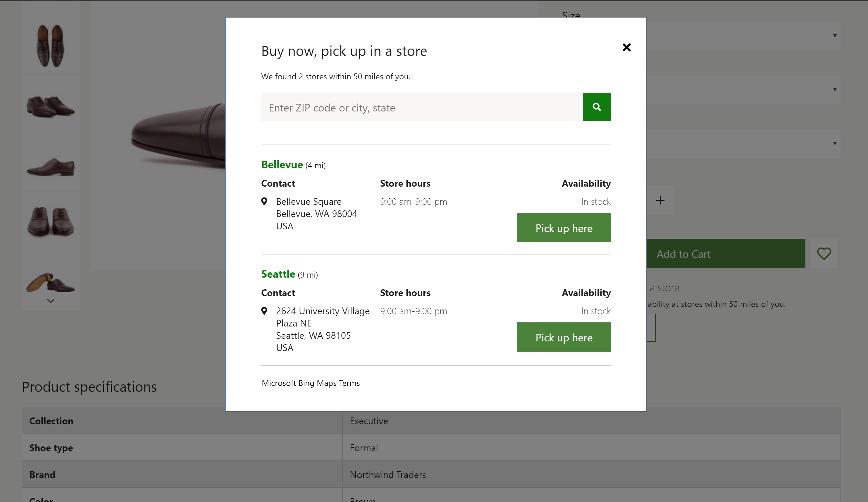Click the search icon in ZIP code field
Viewport: 868px width, 502px height.
(x=597, y=107)
